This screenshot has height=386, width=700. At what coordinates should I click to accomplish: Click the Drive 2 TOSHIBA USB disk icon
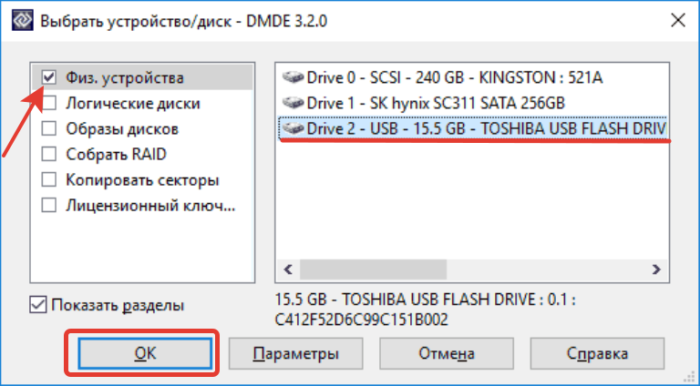pos(293,129)
